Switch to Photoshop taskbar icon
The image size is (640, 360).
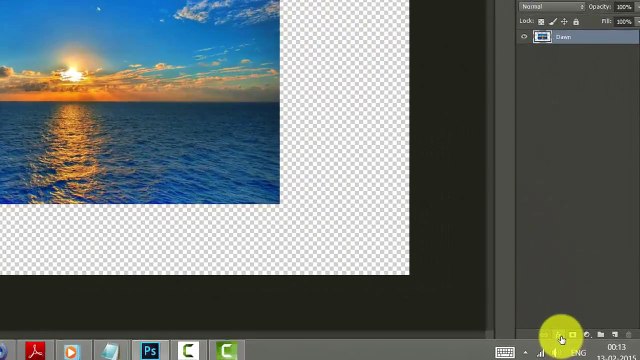(150, 351)
